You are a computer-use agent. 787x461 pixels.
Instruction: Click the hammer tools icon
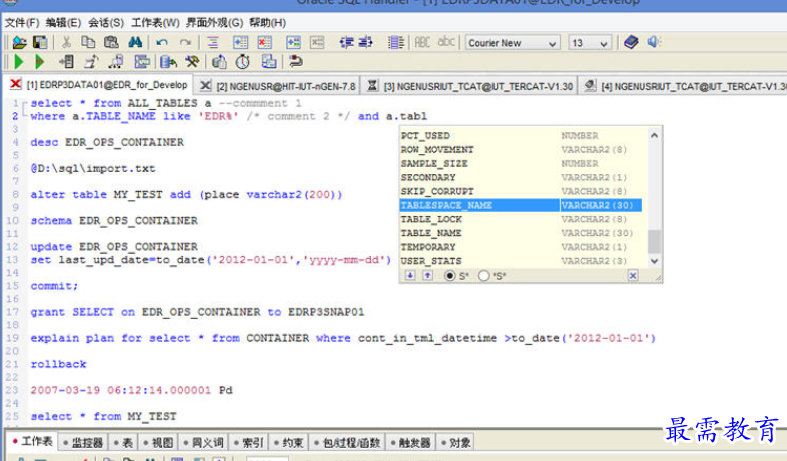(x=192, y=62)
